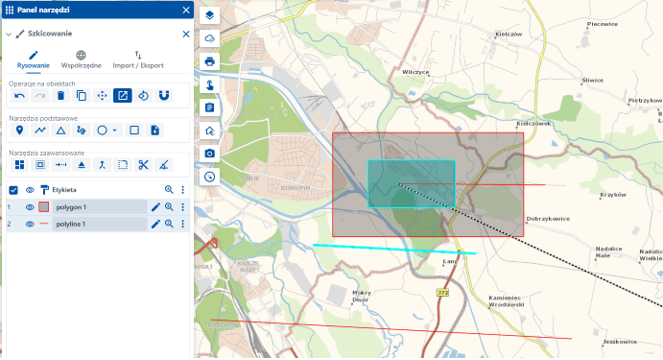Click the polyline 1 label field
This screenshot has height=360, width=663.
tap(100, 224)
